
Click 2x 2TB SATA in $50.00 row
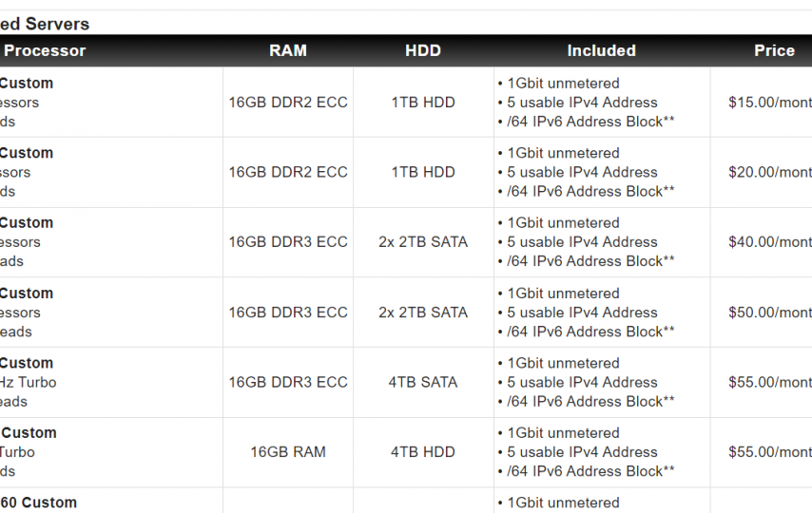[x=423, y=313]
